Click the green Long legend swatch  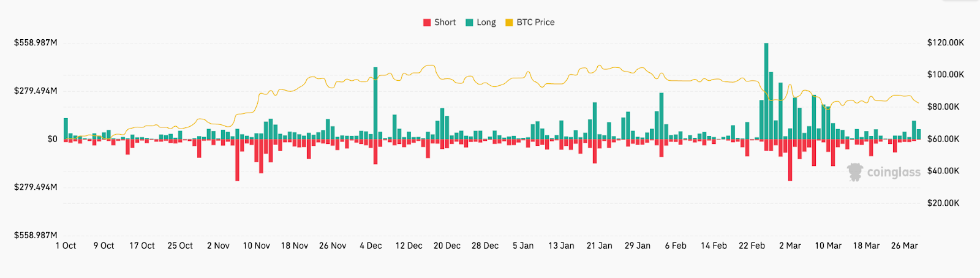click(x=469, y=23)
